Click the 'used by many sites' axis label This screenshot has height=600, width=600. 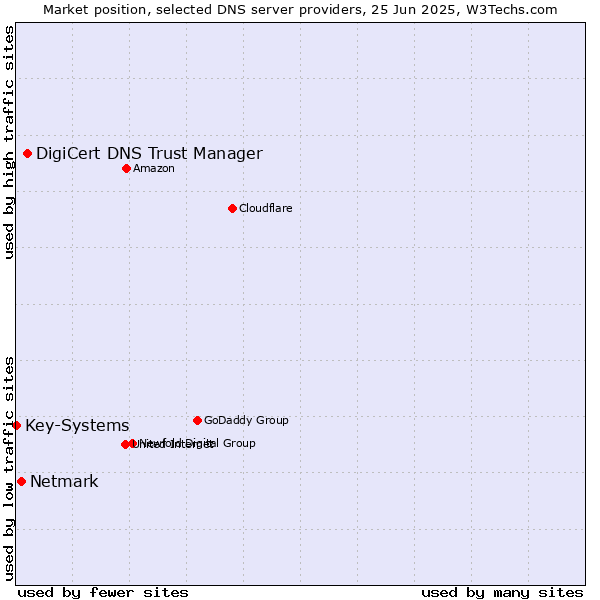click(502, 593)
